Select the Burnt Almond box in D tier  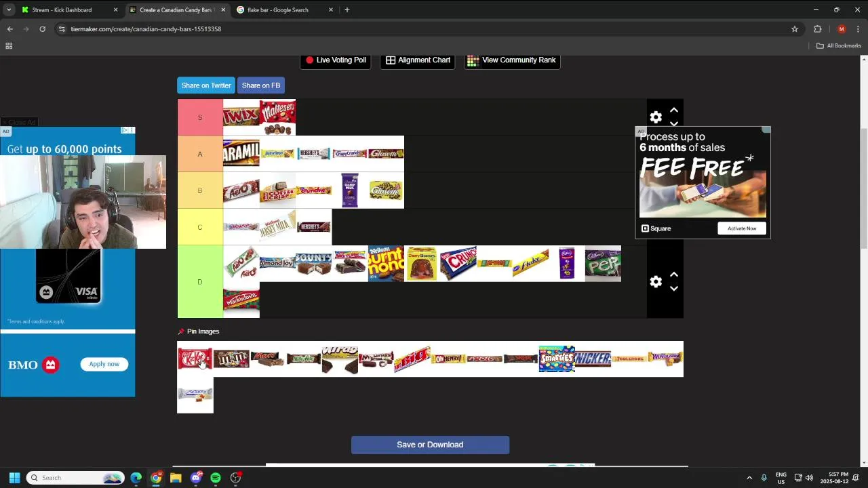pos(386,264)
